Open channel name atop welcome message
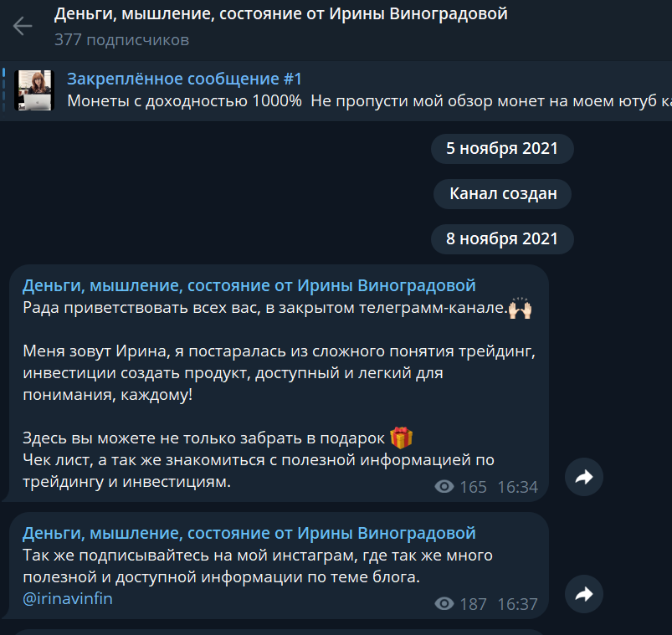The image size is (672, 635). click(x=249, y=285)
